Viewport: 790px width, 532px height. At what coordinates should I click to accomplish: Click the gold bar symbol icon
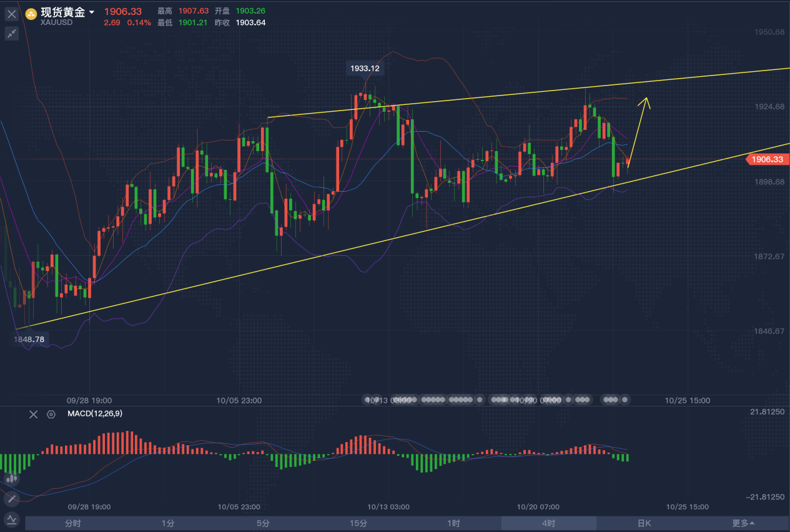pos(31,13)
